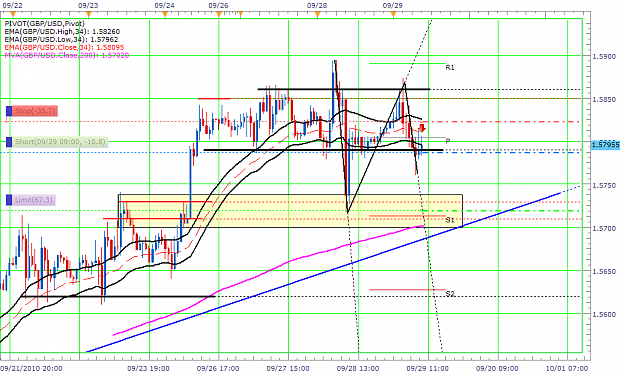
Task: Click the 09/23 date label at top
Action: click(x=88, y=5)
